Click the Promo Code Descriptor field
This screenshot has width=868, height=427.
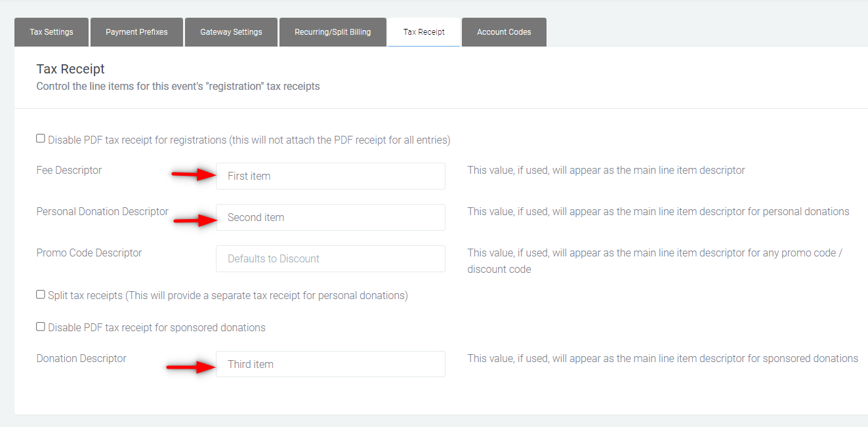pos(331,258)
